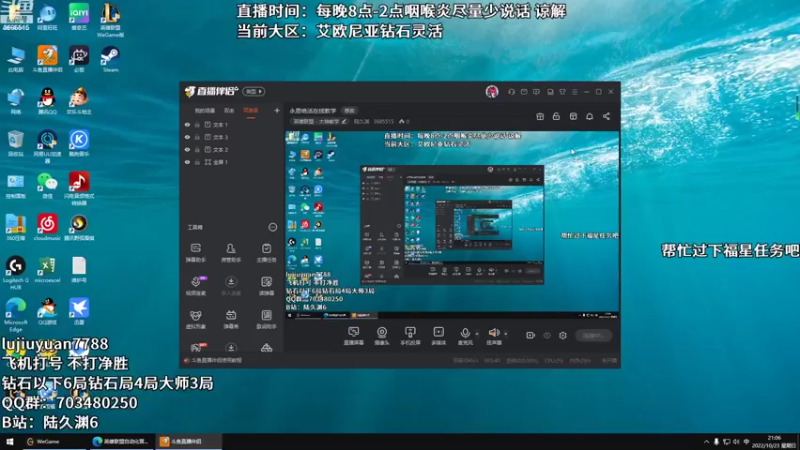This screenshot has height=450, width=800.
Task: Open the picture tool in the toolbox second row
Action: click(x=266, y=286)
